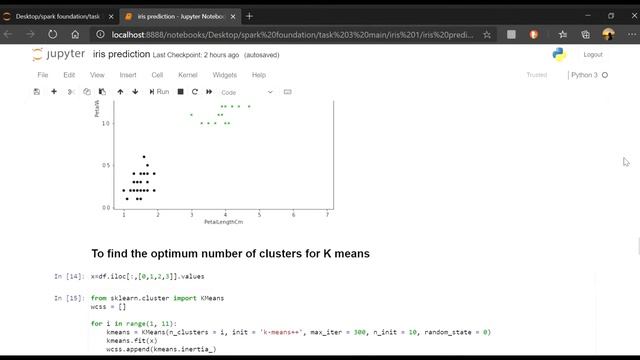Image resolution: width=640 pixels, height=360 pixels.
Task: Restart kernel and run all cells icon
Action: pos(209,92)
